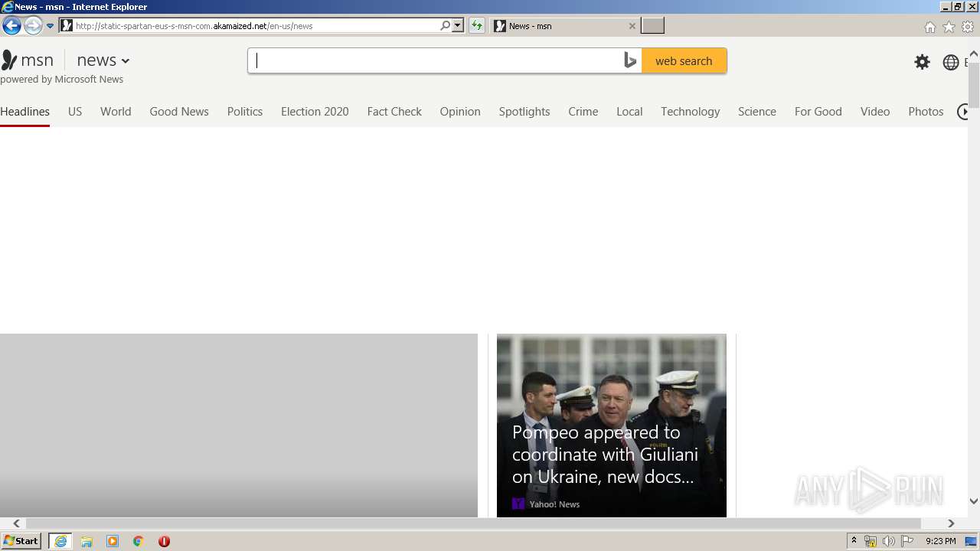The image size is (980, 551).
Task: Click the red Opera taskbar icon
Action: pyautogui.click(x=164, y=541)
